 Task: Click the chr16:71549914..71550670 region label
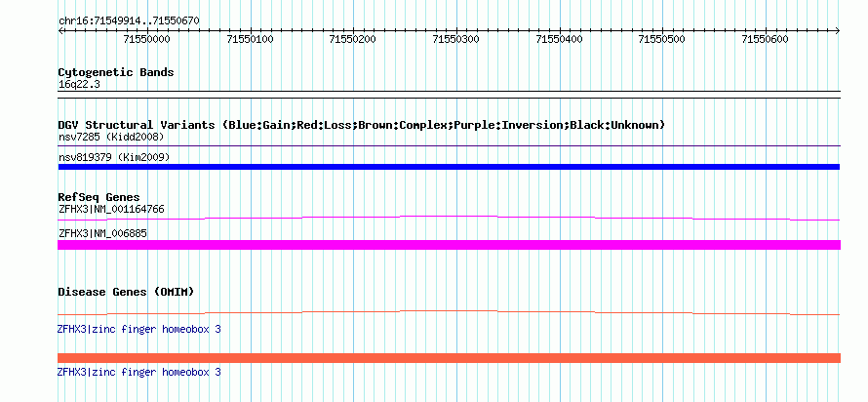coord(129,21)
